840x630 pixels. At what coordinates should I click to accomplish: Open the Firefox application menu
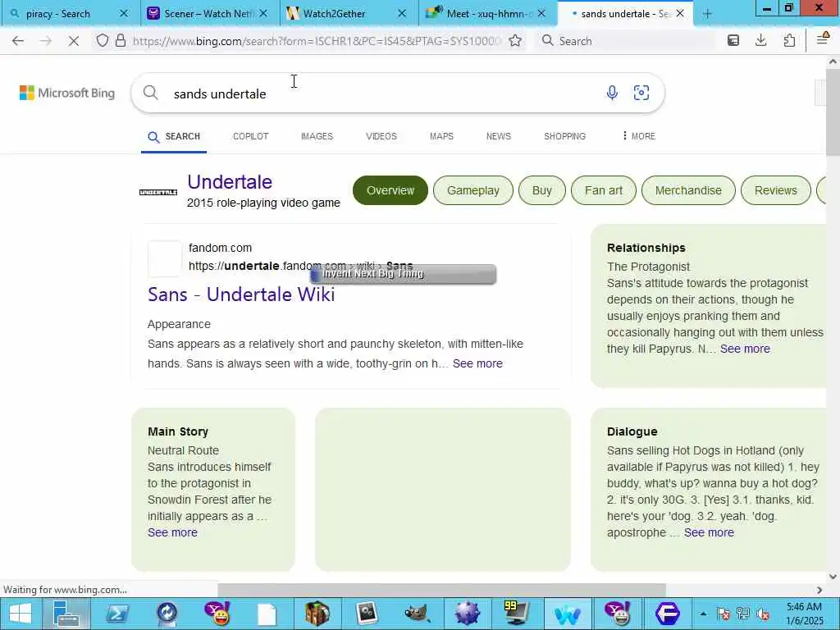822,39
